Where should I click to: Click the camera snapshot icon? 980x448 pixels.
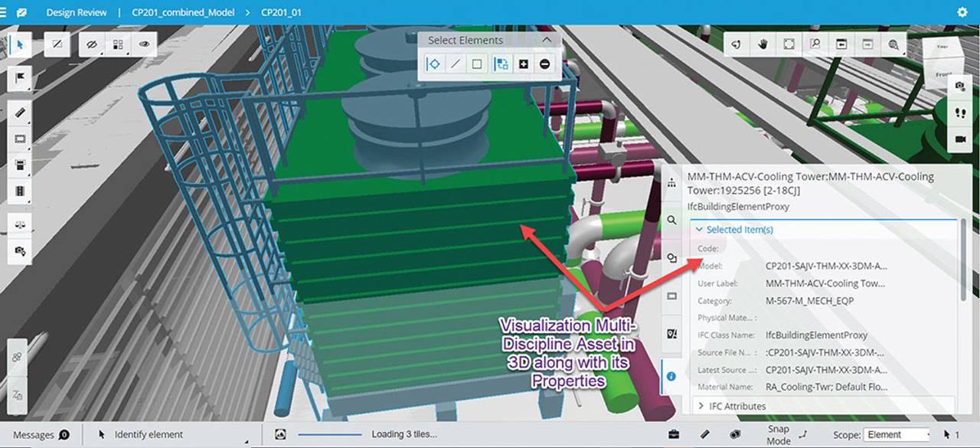point(959,86)
